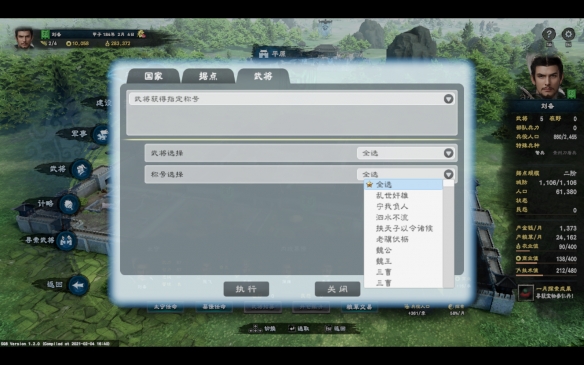Click the 寻索武将 search officers icon
The height and width of the screenshot is (365, 584).
click(x=66, y=241)
